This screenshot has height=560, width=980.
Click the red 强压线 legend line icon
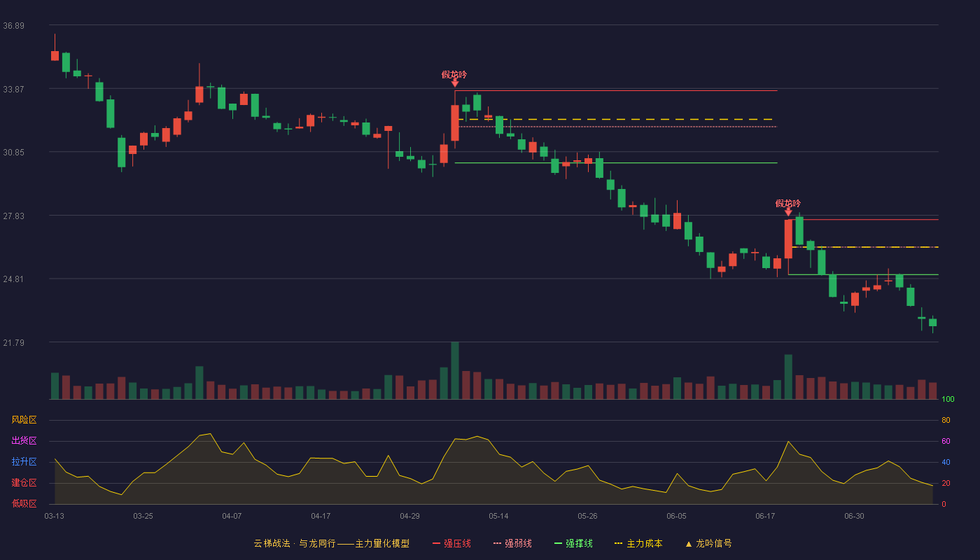(x=437, y=543)
